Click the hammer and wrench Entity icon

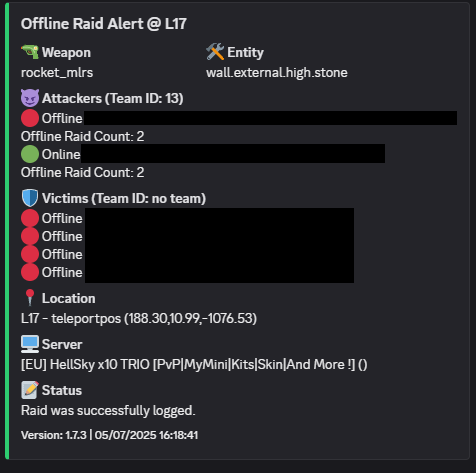[x=215, y=52]
